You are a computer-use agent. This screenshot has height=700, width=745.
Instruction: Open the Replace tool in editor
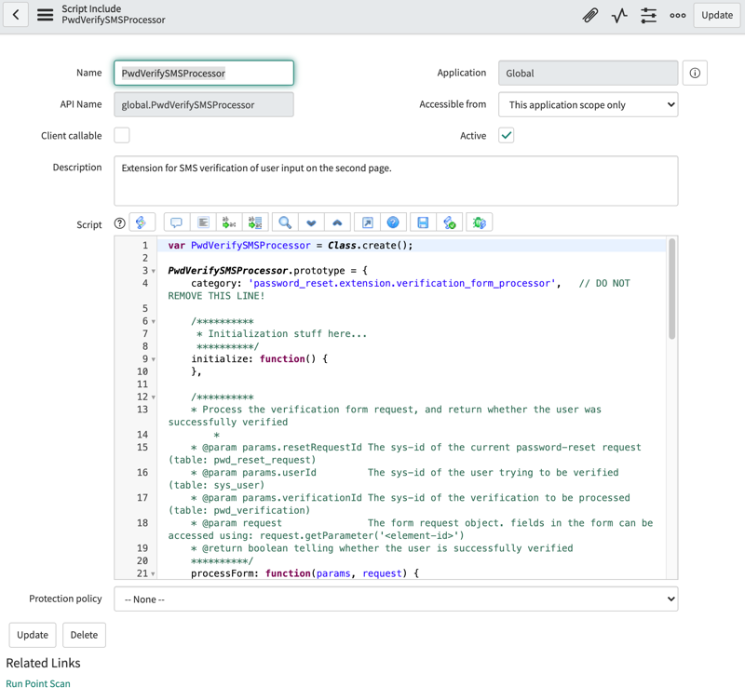[229, 222]
